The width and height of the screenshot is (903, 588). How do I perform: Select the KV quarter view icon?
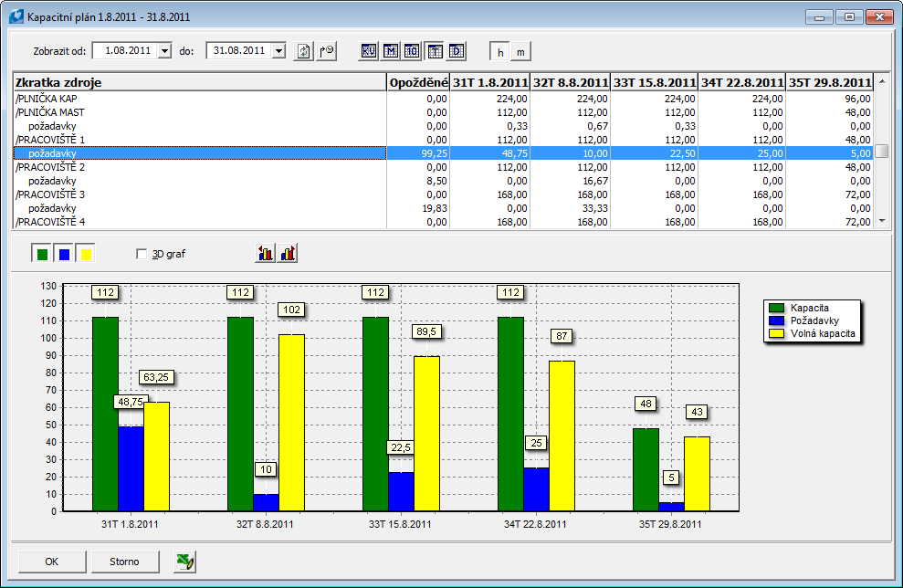pos(369,52)
